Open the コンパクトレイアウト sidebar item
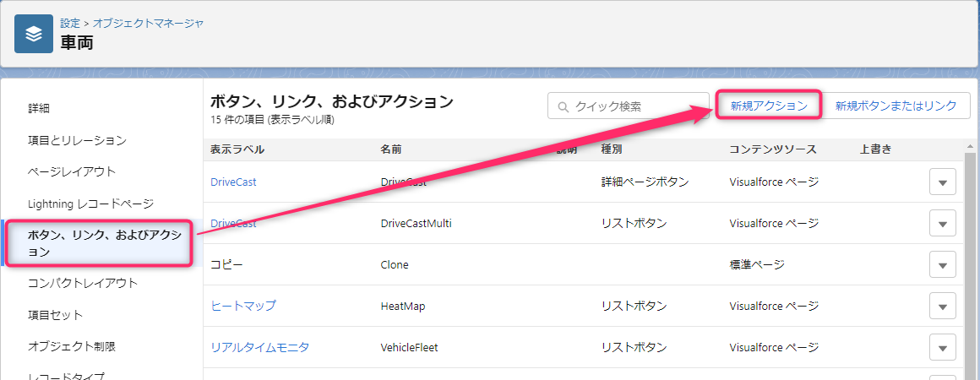The width and height of the screenshot is (980, 380). [x=83, y=283]
